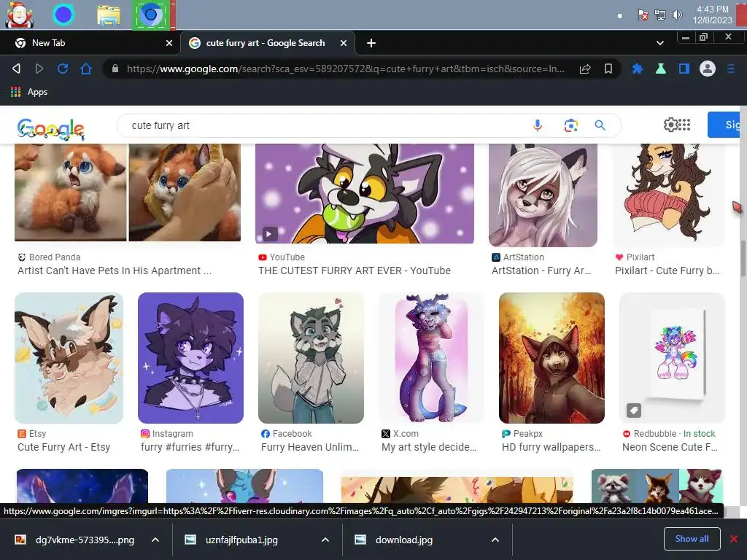Click the browser address bar URL
This screenshot has height=560, width=747.
345,69
